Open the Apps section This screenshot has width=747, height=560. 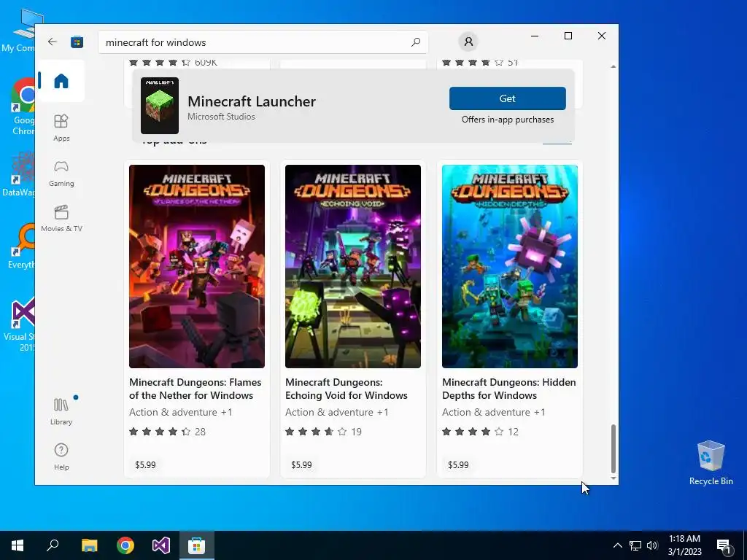click(x=61, y=128)
